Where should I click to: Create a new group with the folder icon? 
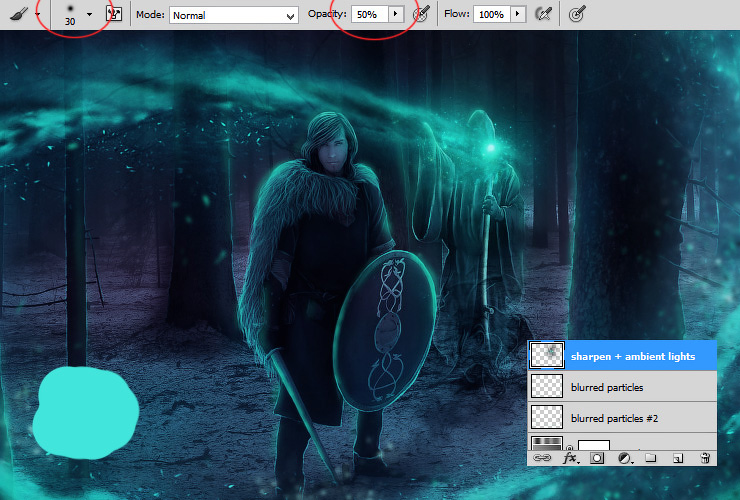click(x=651, y=458)
